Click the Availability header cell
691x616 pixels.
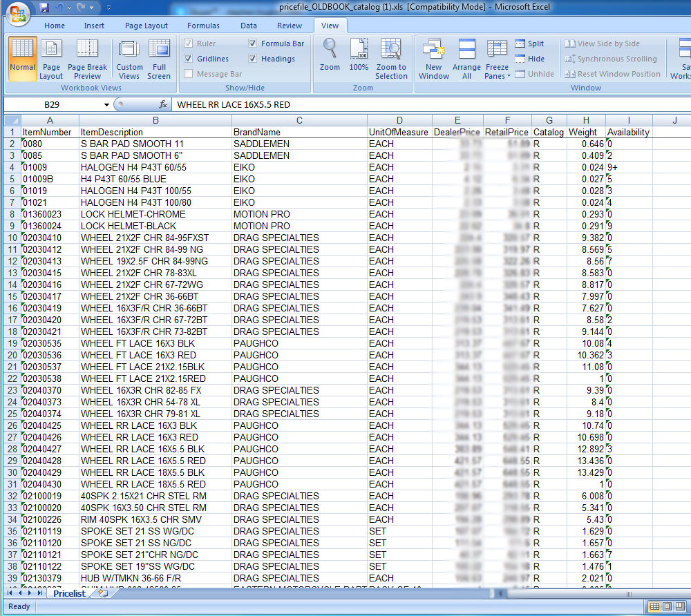[628, 132]
